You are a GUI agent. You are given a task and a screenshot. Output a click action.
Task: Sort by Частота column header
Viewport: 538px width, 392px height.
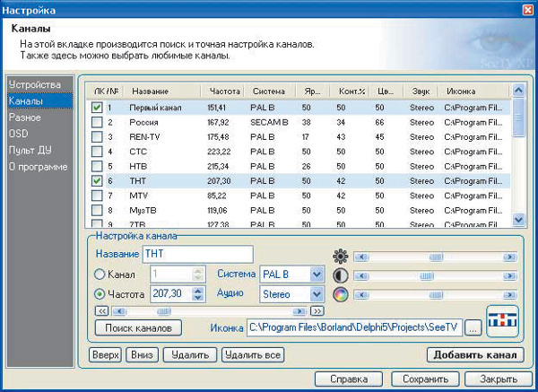tap(223, 91)
